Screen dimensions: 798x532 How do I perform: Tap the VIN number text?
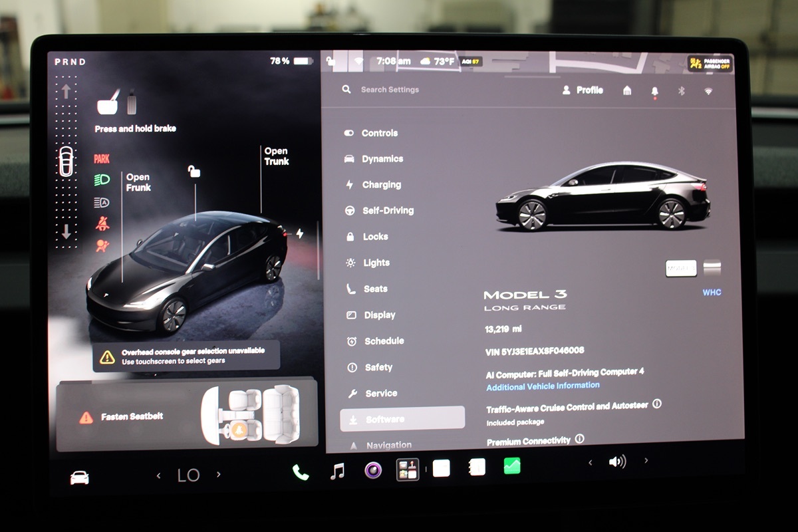click(x=535, y=350)
